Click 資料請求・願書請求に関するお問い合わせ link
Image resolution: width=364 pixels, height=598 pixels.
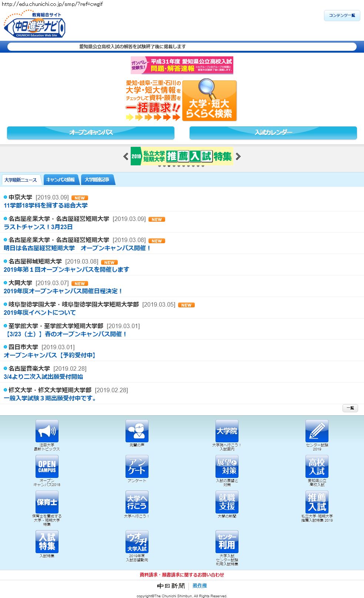tap(182, 575)
